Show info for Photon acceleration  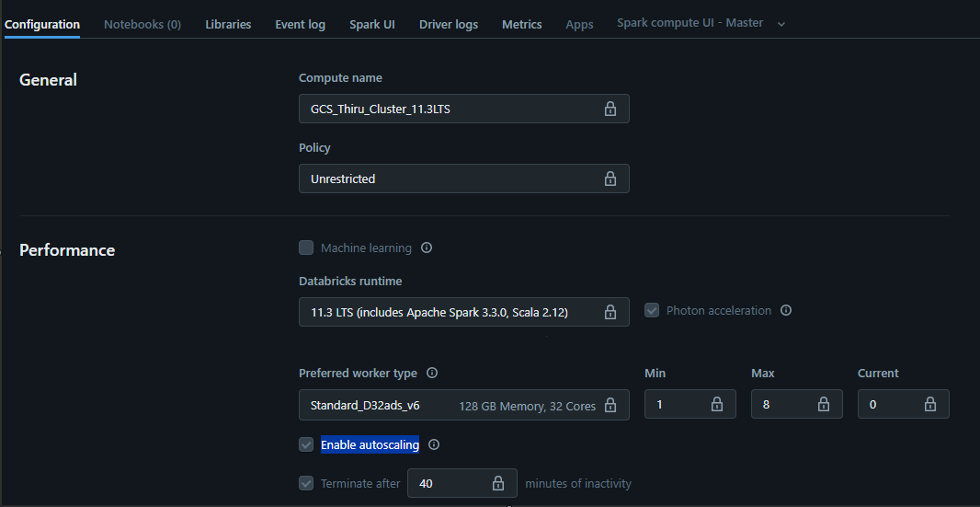(x=786, y=310)
